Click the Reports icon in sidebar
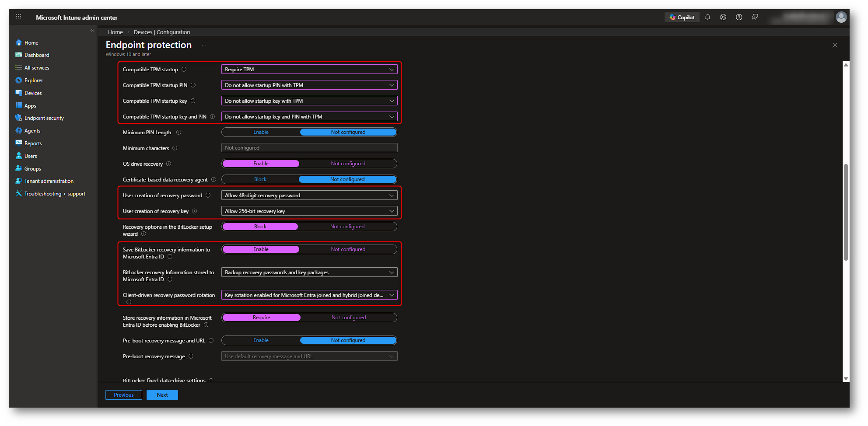Image resolution: width=868 pixels, height=426 pixels. tap(19, 143)
